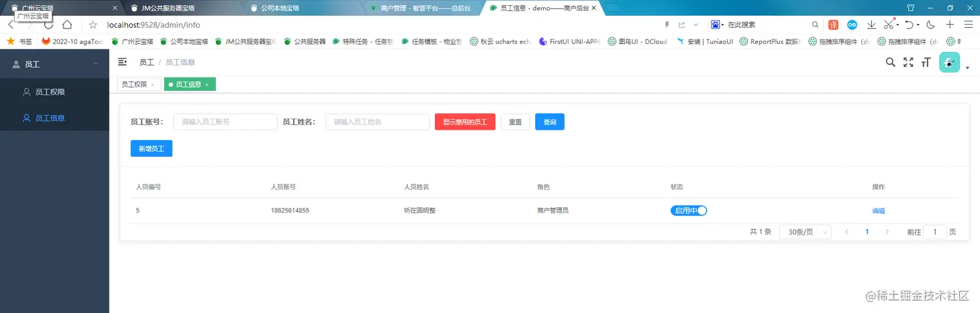Viewport: 980px width, 313px height.
Task: Click the browser home icon
Action: (x=67, y=25)
